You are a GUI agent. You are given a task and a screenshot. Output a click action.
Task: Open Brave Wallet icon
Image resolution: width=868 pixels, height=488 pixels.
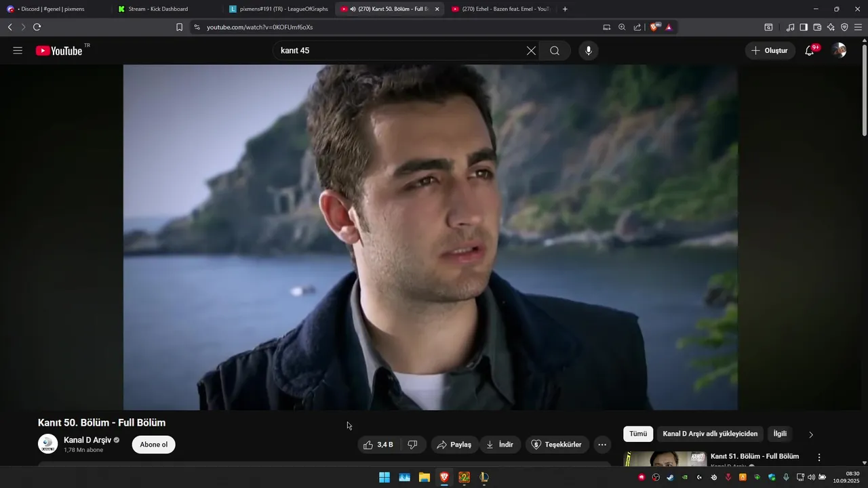pos(817,27)
